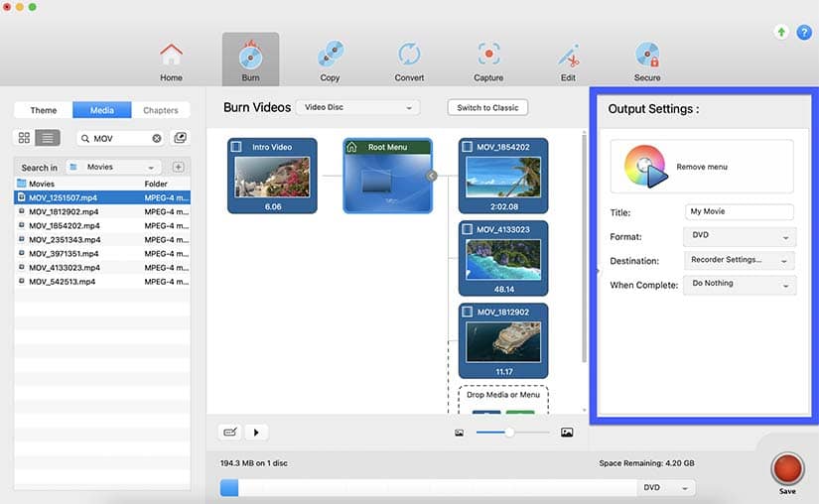Screen dimensions: 819x504
Task: Open the Secure disc tool
Action: [647, 58]
